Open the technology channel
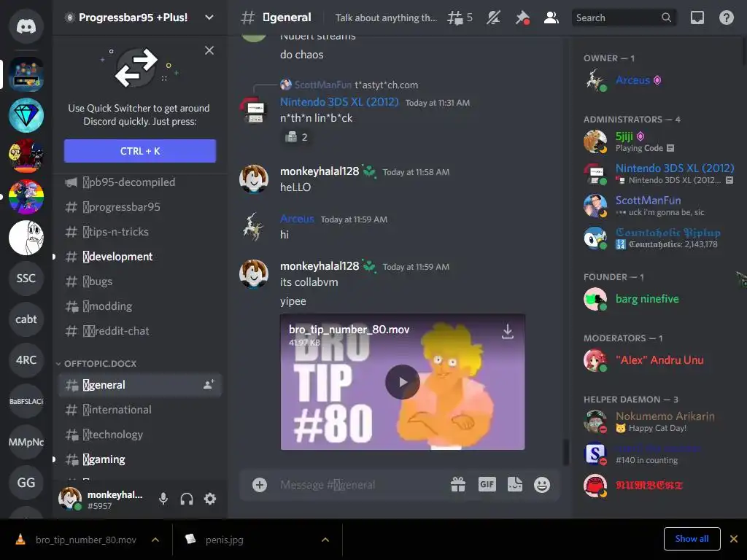Viewport: 747px width, 560px height. click(x=139, y=435)
